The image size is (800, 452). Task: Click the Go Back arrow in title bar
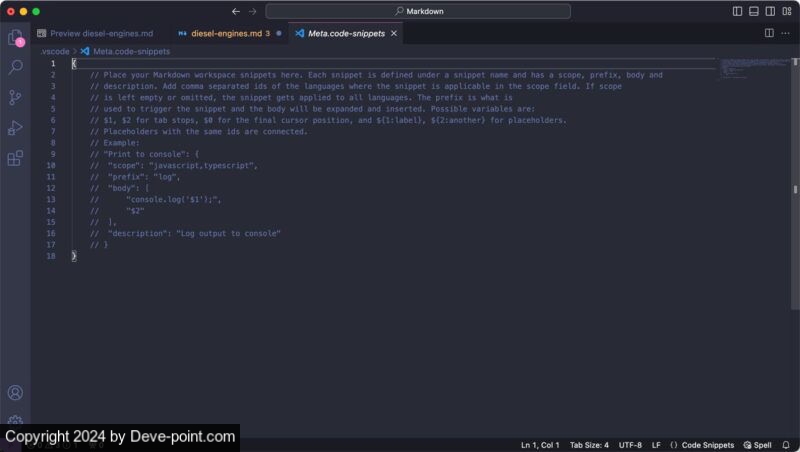(x=235, y=11)
